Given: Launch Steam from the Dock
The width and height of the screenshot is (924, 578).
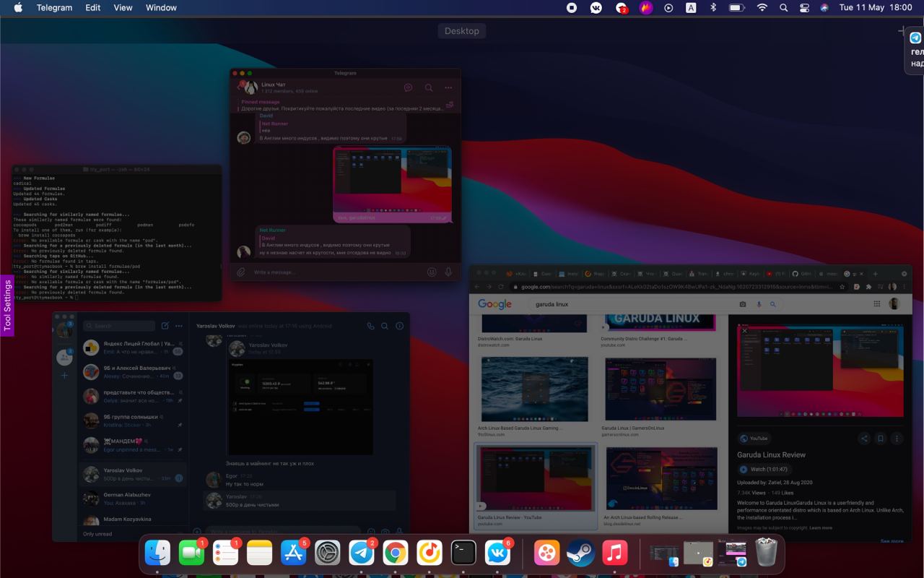Looking at the screenshot, I should pos(580,553).
